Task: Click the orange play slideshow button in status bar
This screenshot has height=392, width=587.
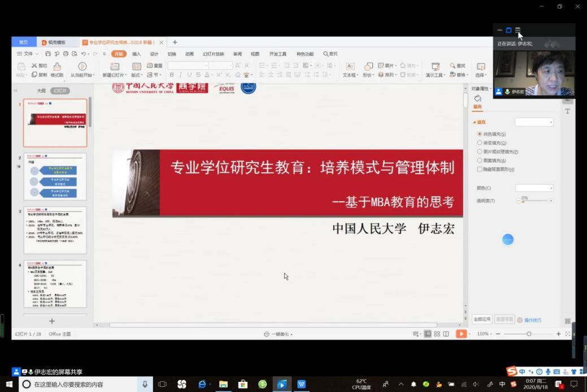Action: click(x=462, y=334)
